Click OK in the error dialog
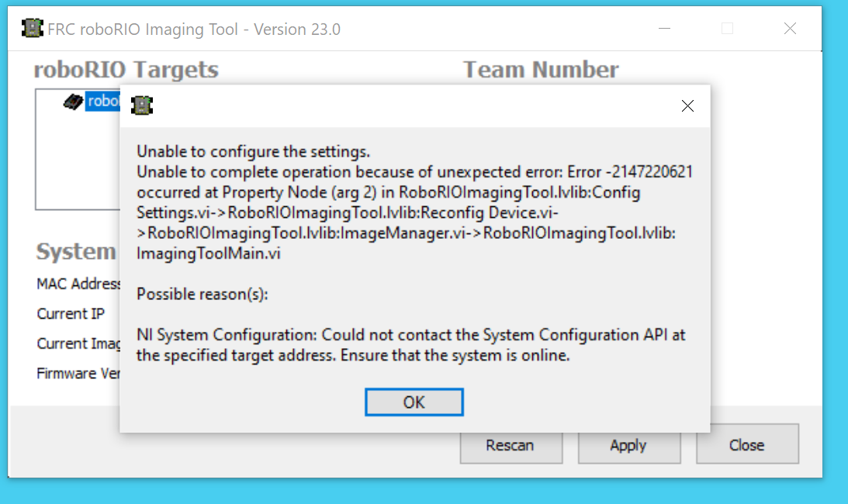 click(414, 402)
